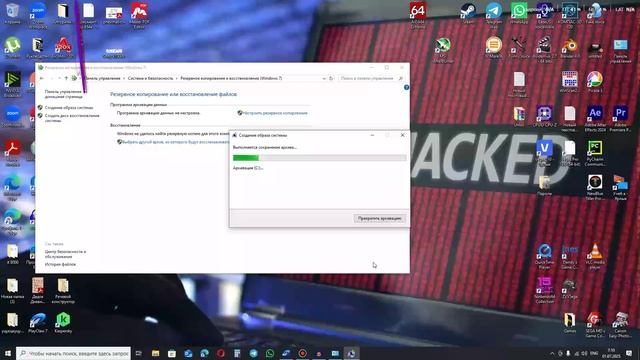Open the KOMPAS-3D desktop shortcut

(x=570, y=15)
